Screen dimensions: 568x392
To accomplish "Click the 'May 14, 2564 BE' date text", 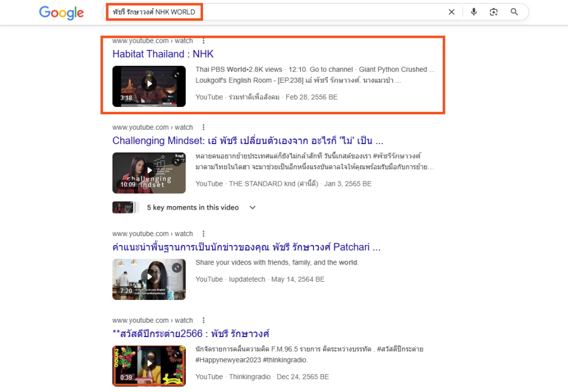I will 298,279.
